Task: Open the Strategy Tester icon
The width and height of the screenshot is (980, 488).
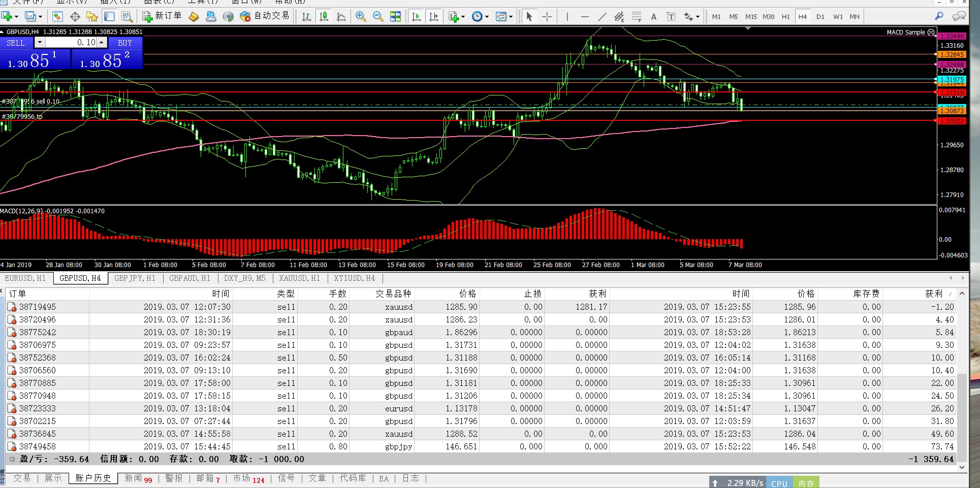Action: 127,16
